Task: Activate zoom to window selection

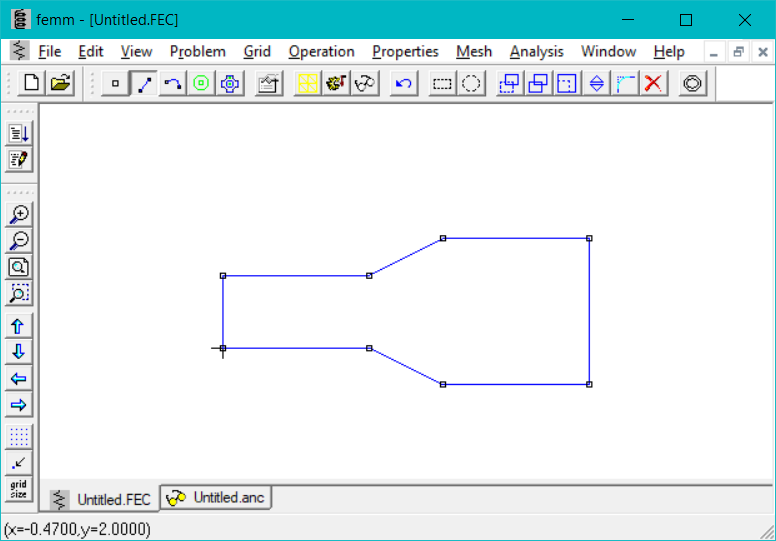Action: pos(19,294)
